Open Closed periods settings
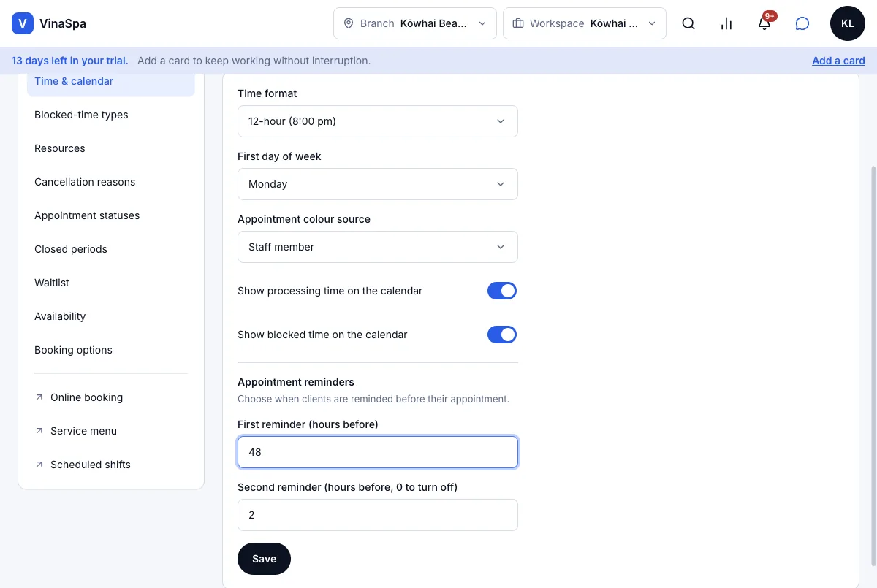 pos(111,249)
